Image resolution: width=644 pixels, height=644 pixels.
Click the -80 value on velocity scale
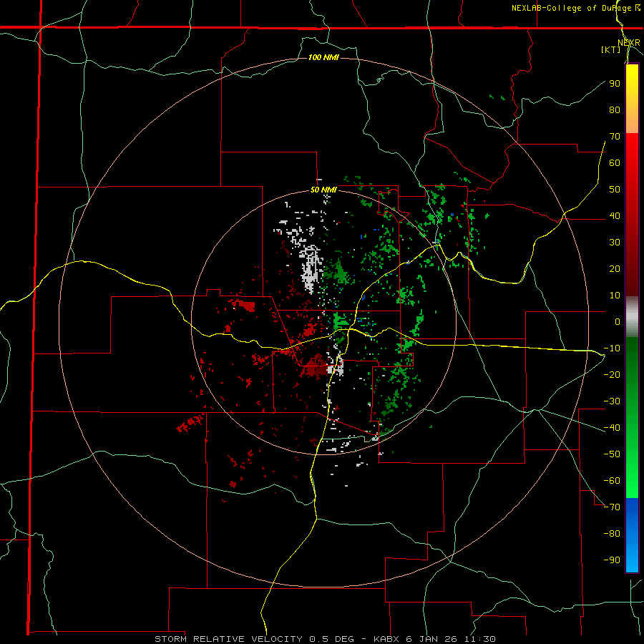612,534
